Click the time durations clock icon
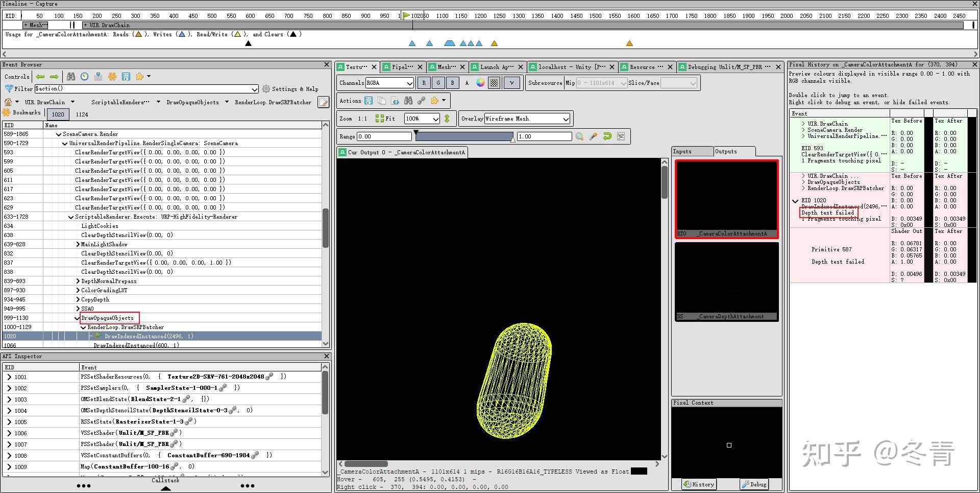Viewport: 980px width, 493px height. [x=85, y=77]
